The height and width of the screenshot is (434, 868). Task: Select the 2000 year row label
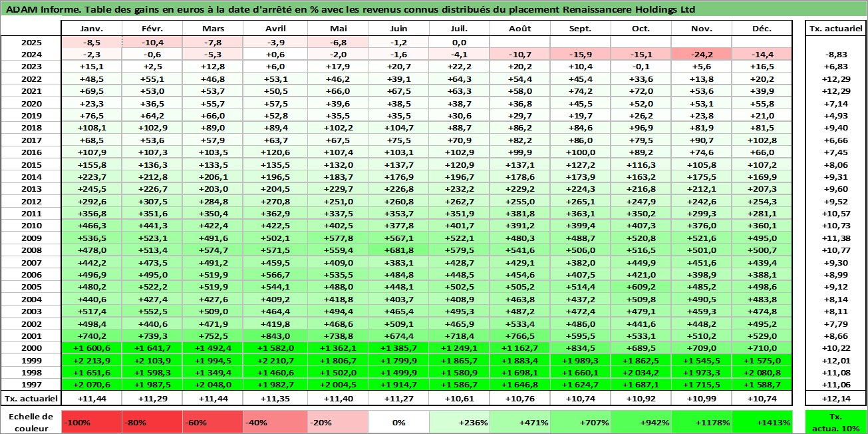click(31, 348)
